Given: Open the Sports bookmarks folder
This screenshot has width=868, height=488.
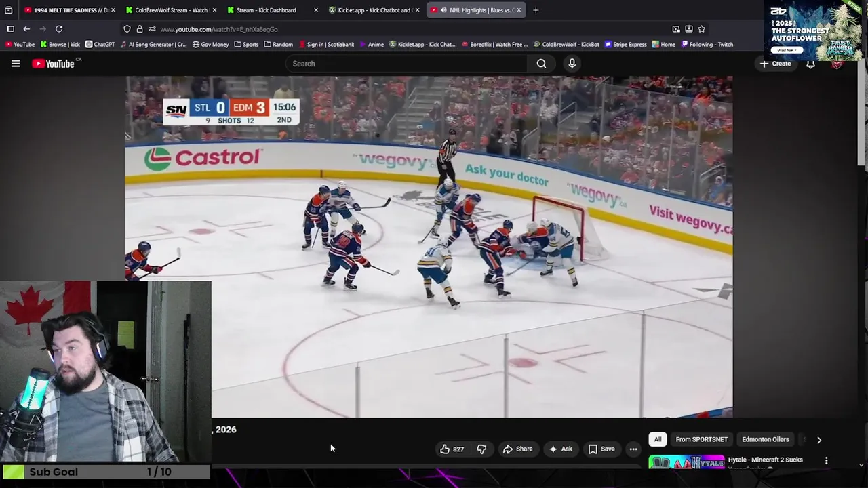Looking at the screenshot, I should click(x=246, y=45).
